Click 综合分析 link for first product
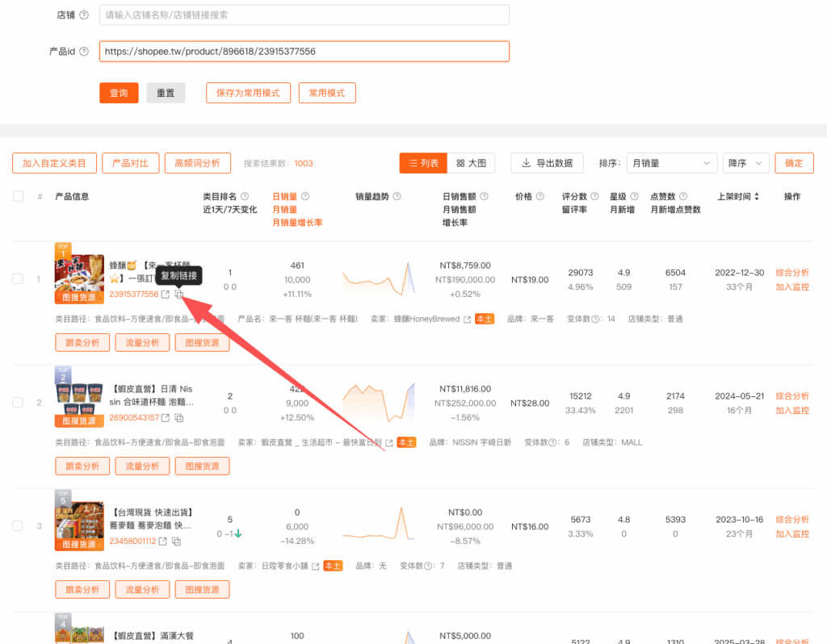827x644 pixels. pos(791,273)
